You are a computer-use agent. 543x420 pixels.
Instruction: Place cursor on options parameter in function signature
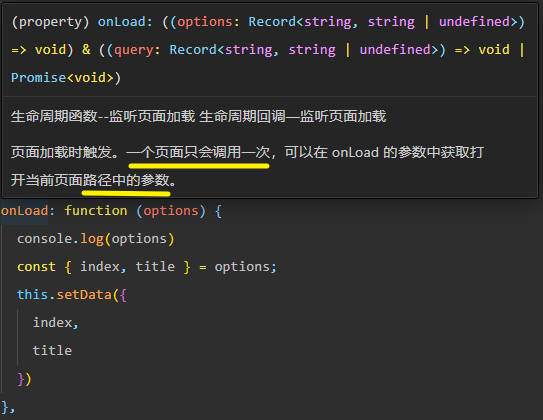171,211
